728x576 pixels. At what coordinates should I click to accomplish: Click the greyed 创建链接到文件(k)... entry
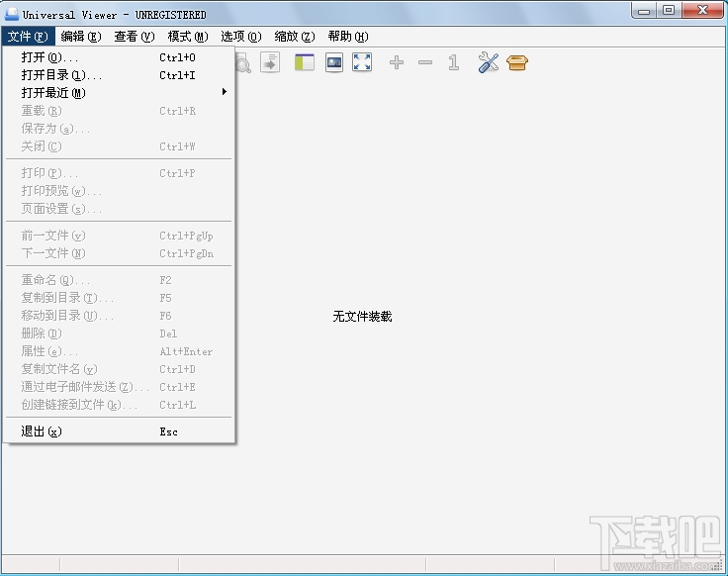click(119, 405)
